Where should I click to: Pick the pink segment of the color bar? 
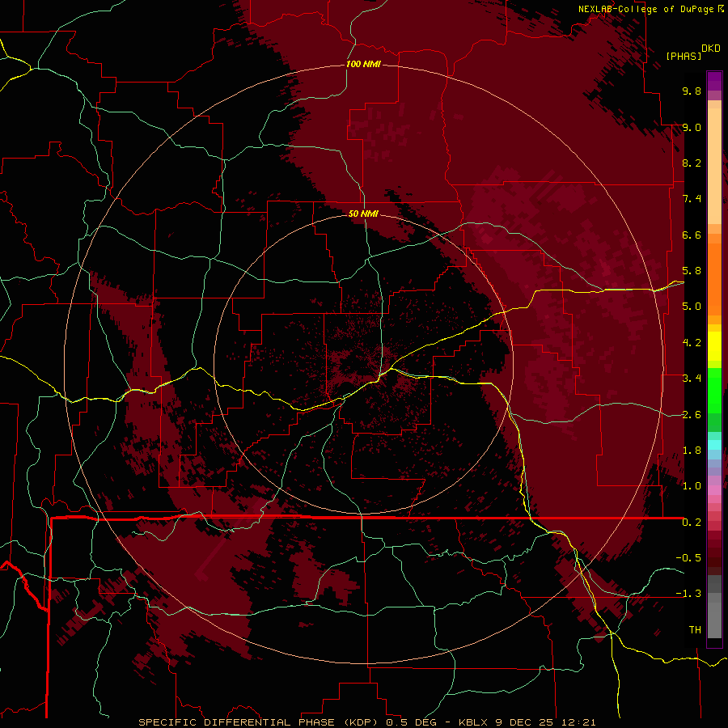click(714, 490)
